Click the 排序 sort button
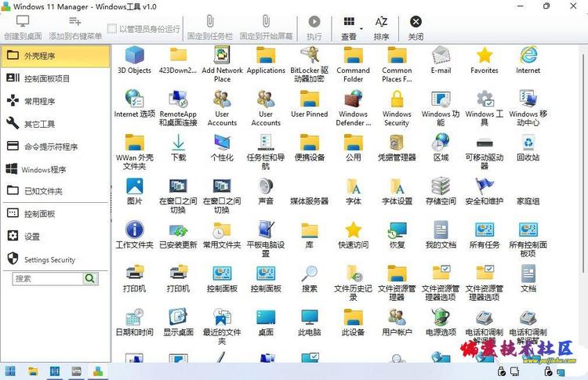This screenshot has width=588, height=380. click(x=381, y=28)
